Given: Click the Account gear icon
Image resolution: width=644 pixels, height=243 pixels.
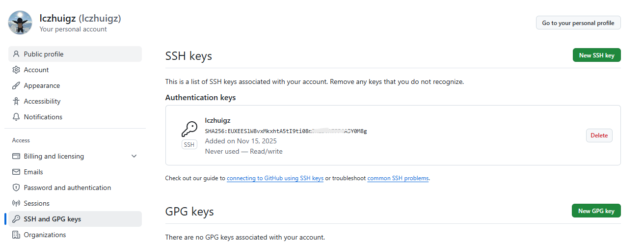Looking at the screenshot, I should tap(16, 70).
